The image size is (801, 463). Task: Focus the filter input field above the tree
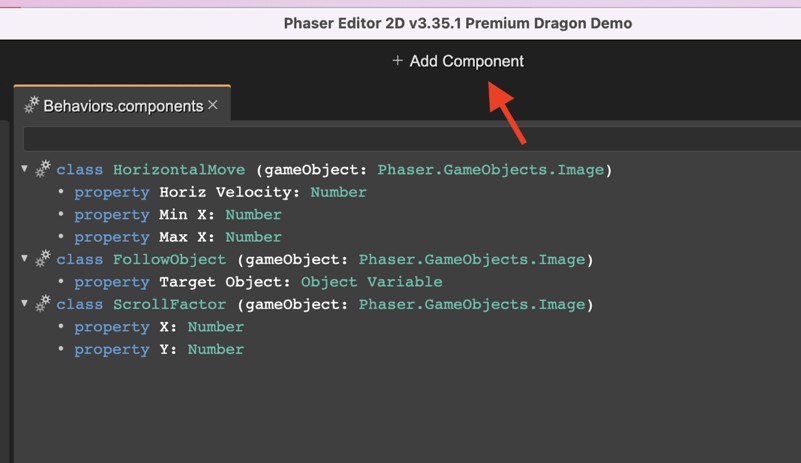pyautogui.click(x=400, y=138)
